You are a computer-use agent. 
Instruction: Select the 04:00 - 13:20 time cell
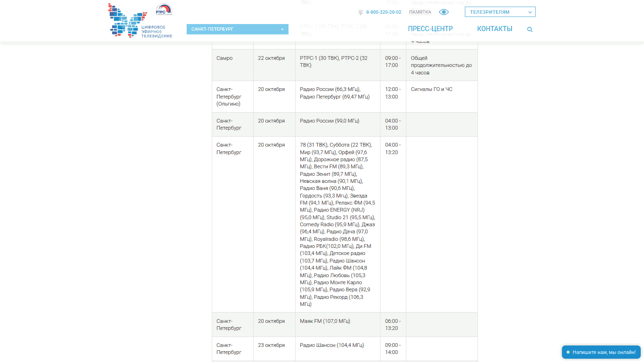(x=393, y=224)
